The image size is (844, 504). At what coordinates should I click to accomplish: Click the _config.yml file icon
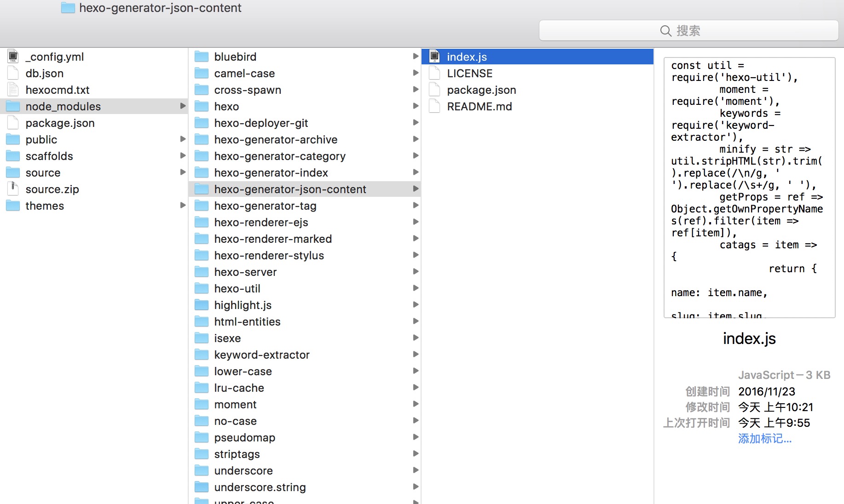pyautogui.click(x=13, y=57)
